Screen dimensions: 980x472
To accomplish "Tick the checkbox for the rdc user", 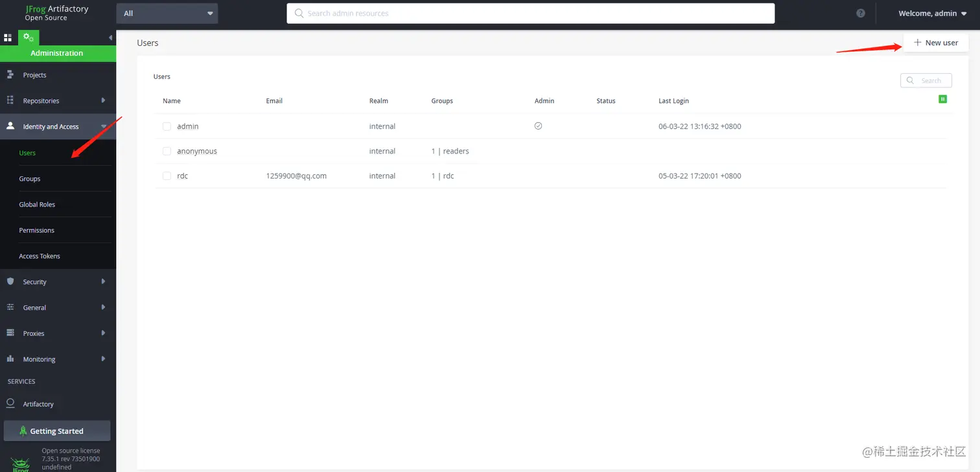I will [x=167, y=175].
